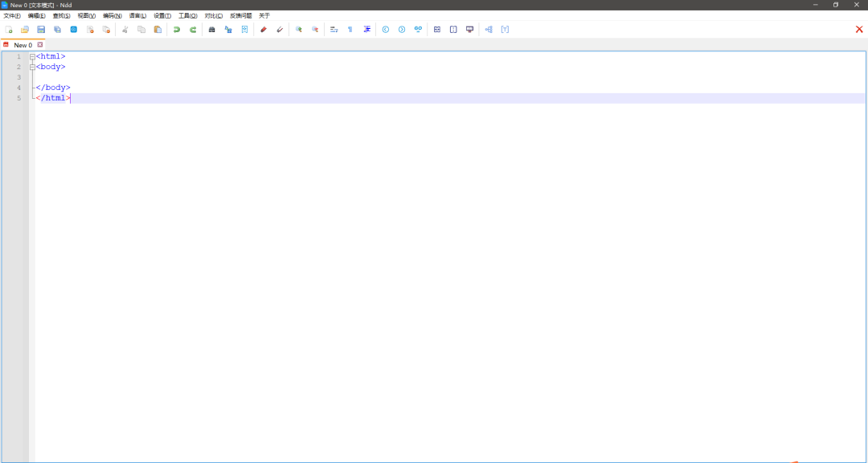This screenshot has width=868, height=463.
Task: Click the New file toolbar icon
Action: (8, 30)
